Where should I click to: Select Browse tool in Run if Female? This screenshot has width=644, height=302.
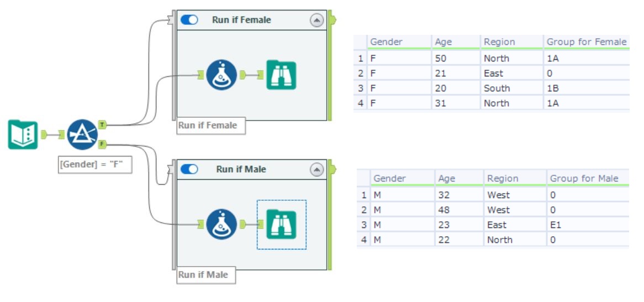pos(281,75)
